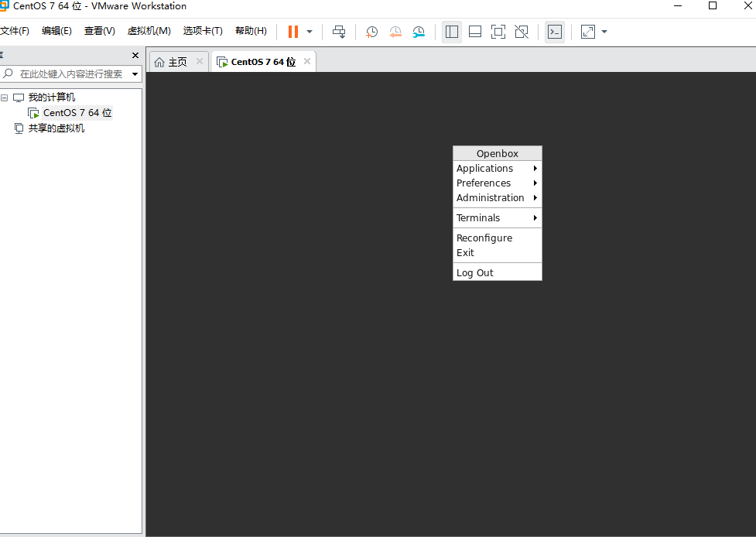This screenshot has height=537, width=756.
Task: Switch to Unity mode
Action: (522, 32)
